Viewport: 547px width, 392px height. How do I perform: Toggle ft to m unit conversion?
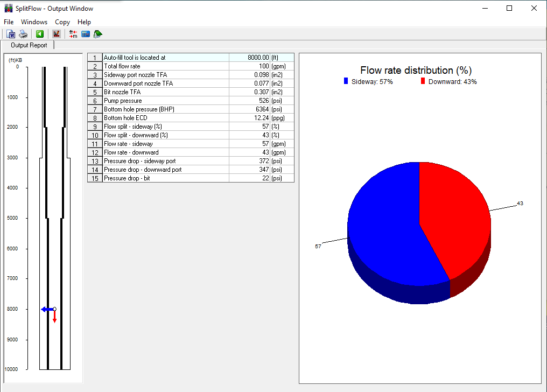[x=73, y=34]
